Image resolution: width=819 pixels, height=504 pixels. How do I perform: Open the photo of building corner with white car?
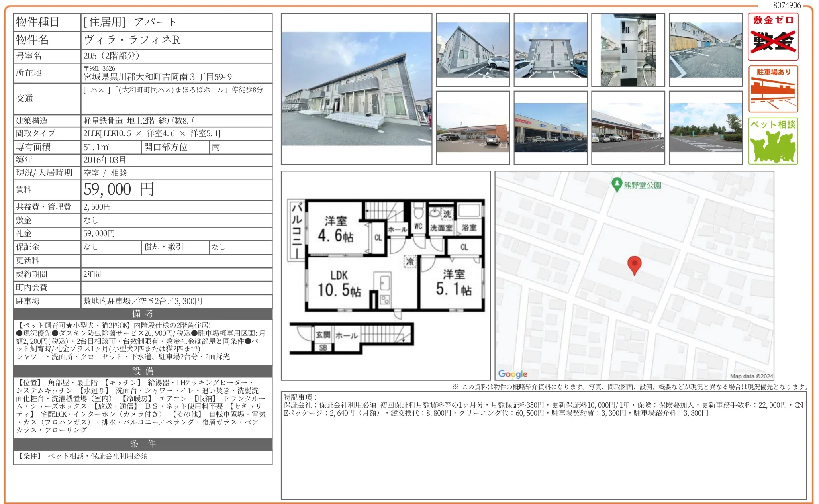pyautogui.click(x=473, y=50)
